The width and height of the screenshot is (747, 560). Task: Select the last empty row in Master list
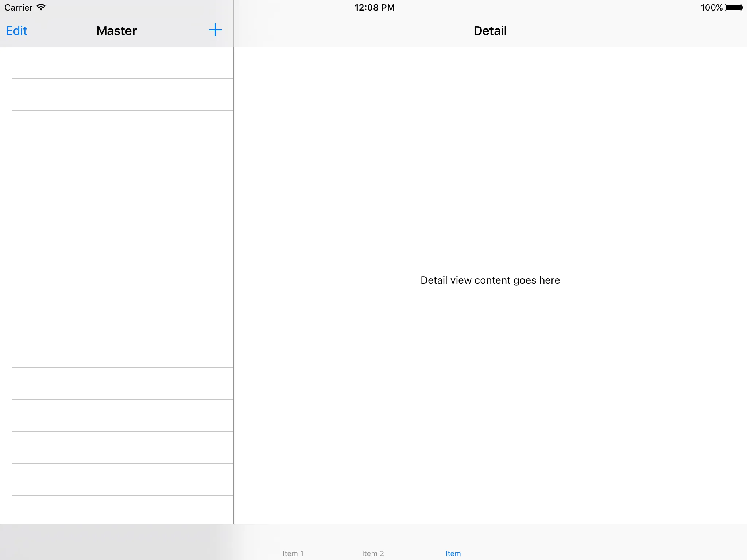[117, 510]
